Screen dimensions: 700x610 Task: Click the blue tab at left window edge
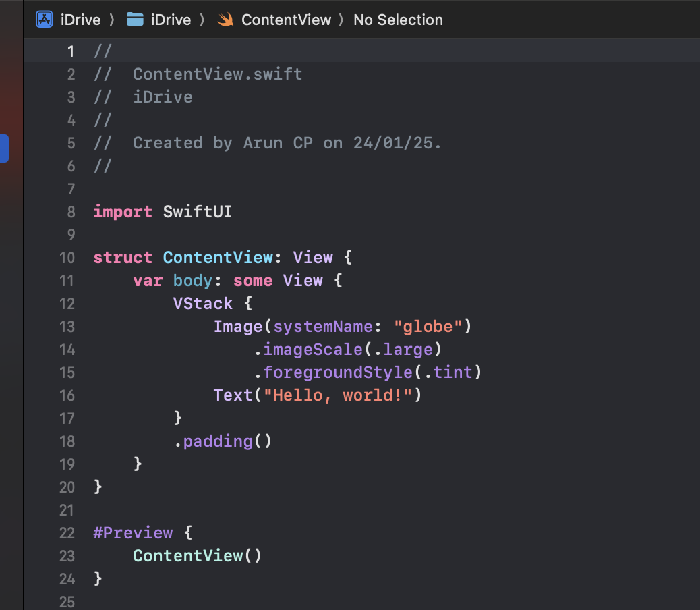[x=5, y=148]
